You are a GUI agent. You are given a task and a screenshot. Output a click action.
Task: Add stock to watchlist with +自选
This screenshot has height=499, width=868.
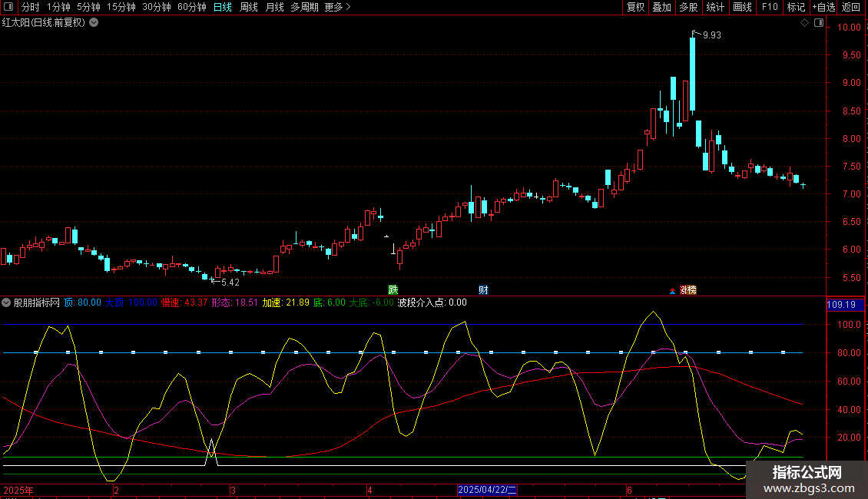[x=823, y=8]
